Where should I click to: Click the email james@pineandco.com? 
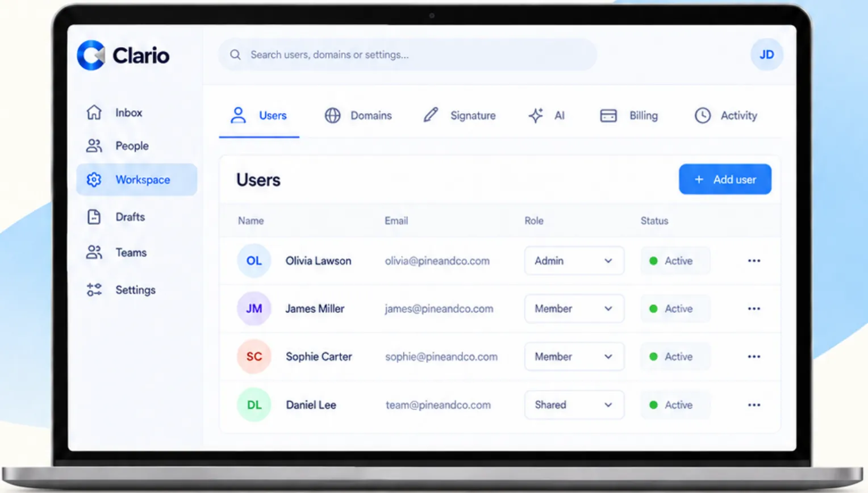pyautogui.click(x=439, y=308)
